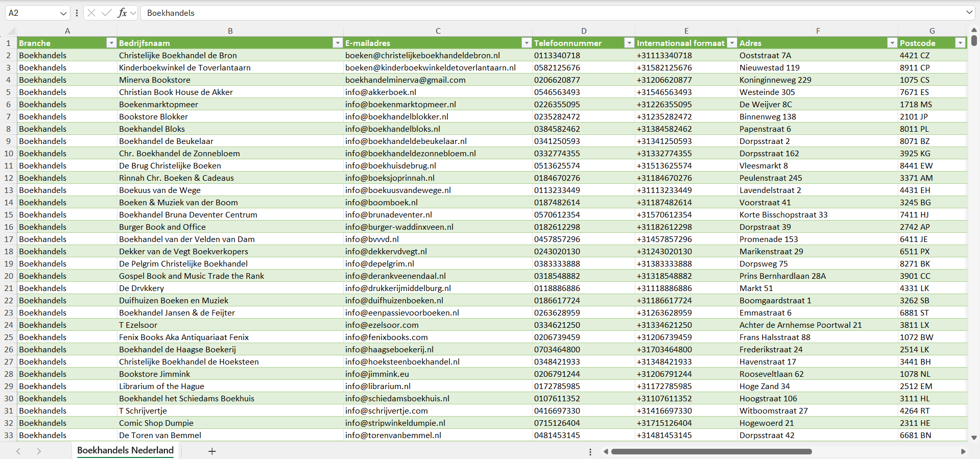Click the vertical scroll down arrow

click(974, 438)
